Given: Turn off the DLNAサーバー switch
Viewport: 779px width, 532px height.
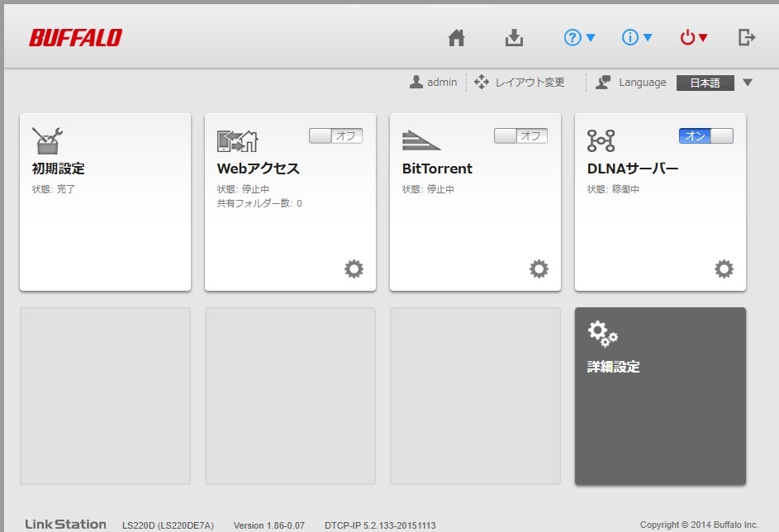Looking at the screenshot, I should click(705, 135).
